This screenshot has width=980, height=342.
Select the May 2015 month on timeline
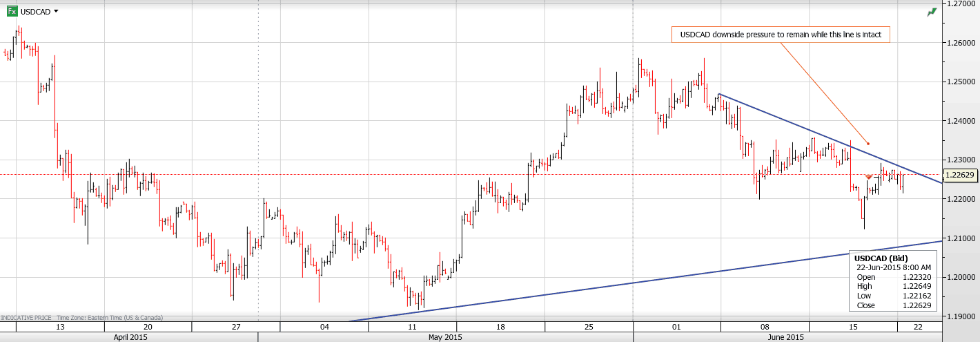tap(445, 337)
